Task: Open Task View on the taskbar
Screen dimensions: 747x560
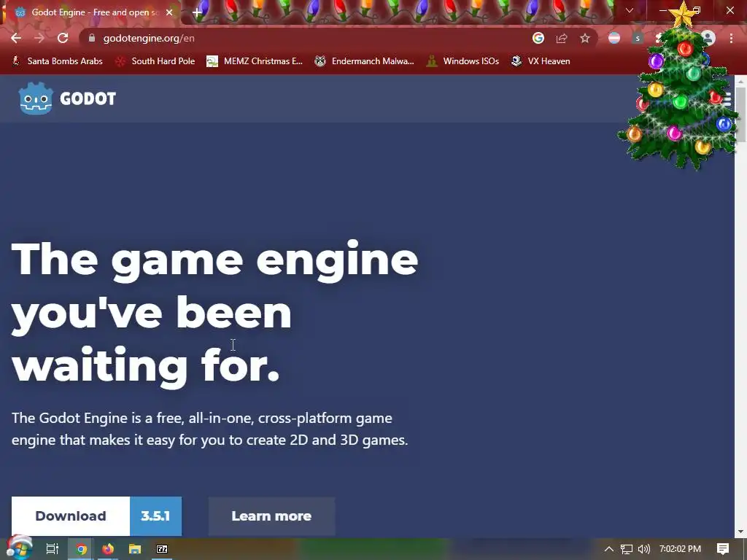Action: 52,549
